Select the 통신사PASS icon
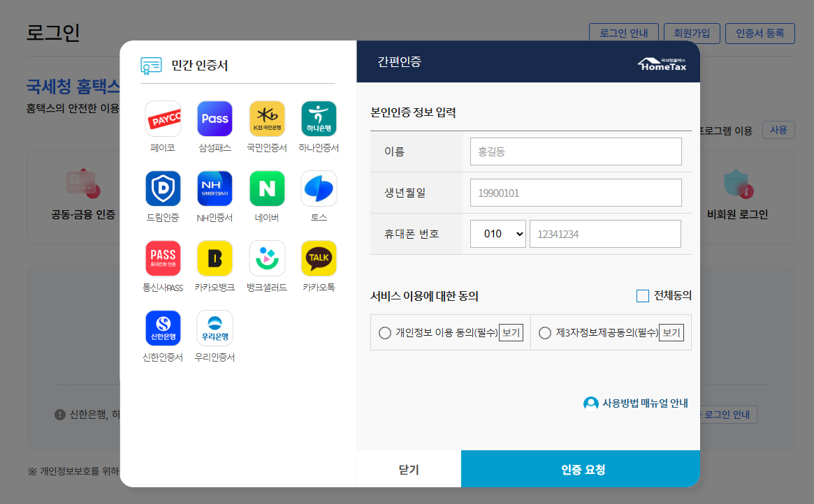The image size is (814, 504). (163, 258)
